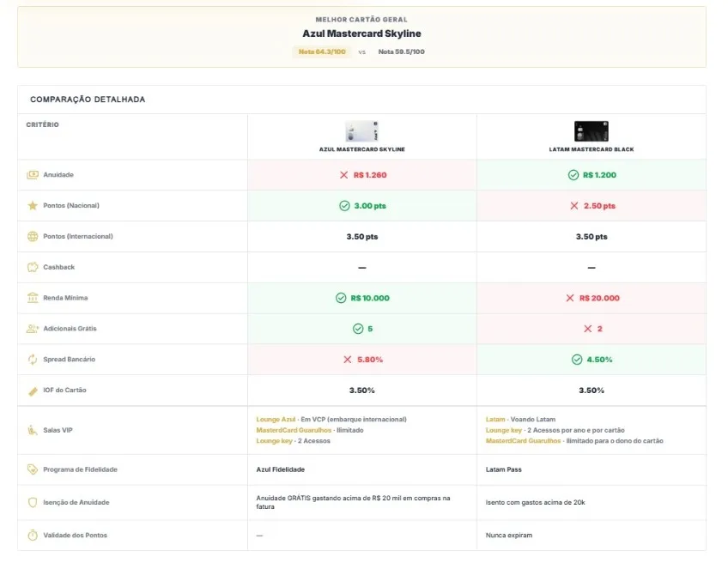Viewport: 728px width, 563px height.
Task: Click the Nota 59.5/100 score
Action: click(401, 52)
